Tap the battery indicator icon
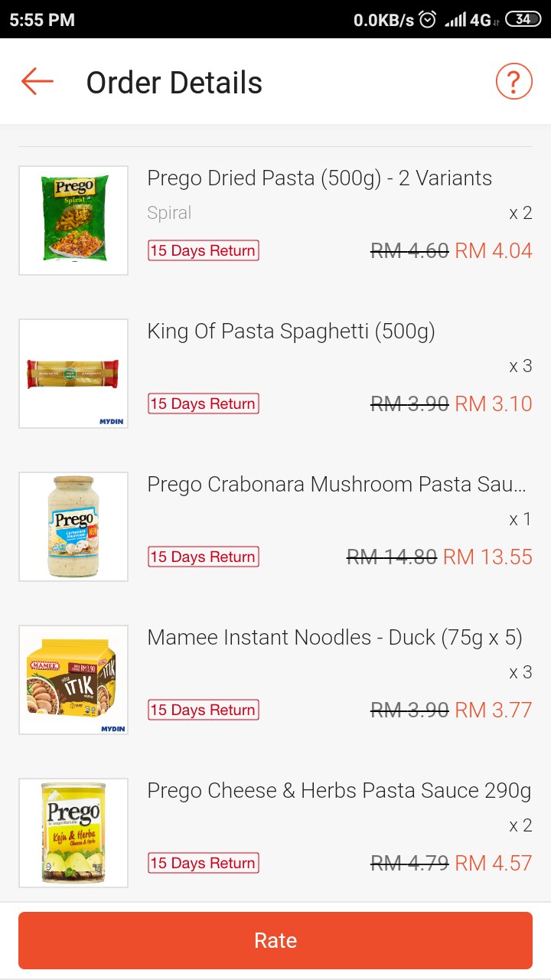 (x=523, y=19)
